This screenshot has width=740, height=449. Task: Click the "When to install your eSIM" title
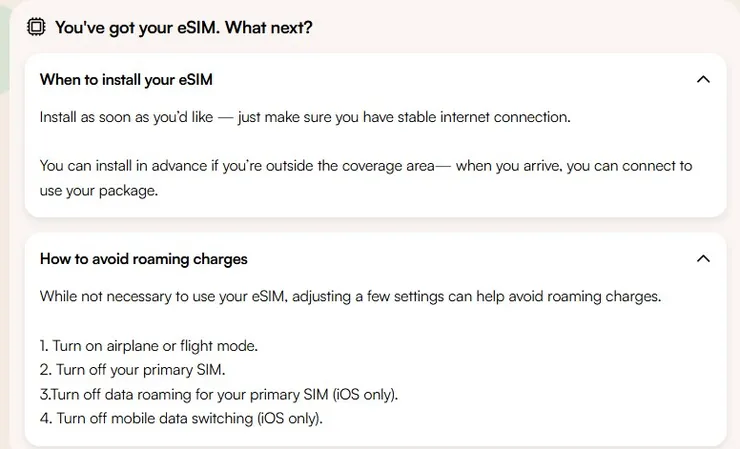point(126,79)
